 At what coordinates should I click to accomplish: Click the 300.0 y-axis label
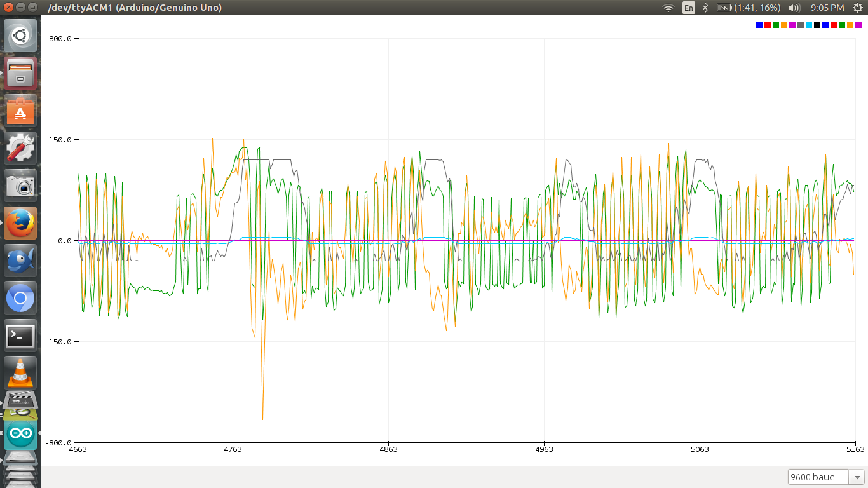pyautogui.click(x=61, y=39)
